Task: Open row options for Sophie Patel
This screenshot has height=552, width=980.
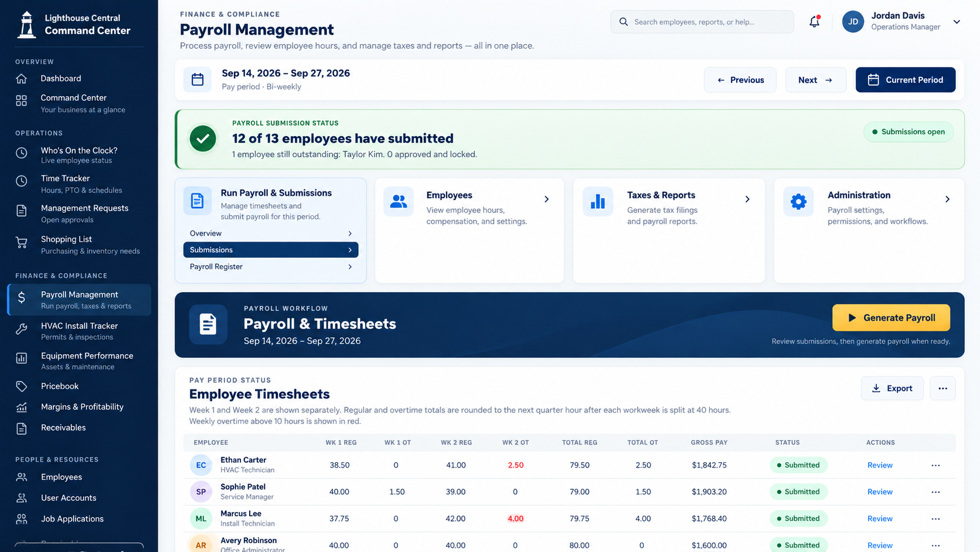Action: click(x=935, y=492)
